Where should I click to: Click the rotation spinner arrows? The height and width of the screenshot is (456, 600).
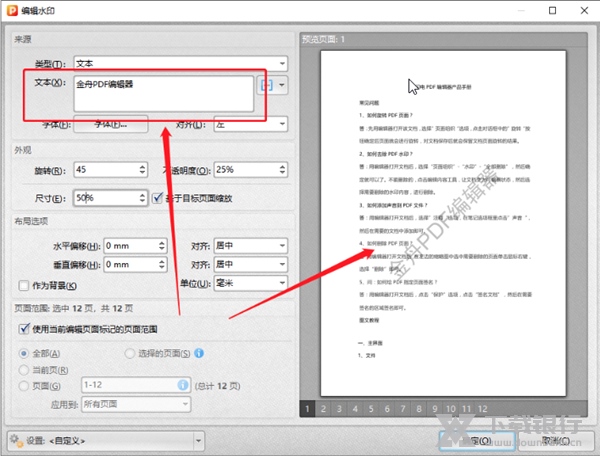point(142,169)
